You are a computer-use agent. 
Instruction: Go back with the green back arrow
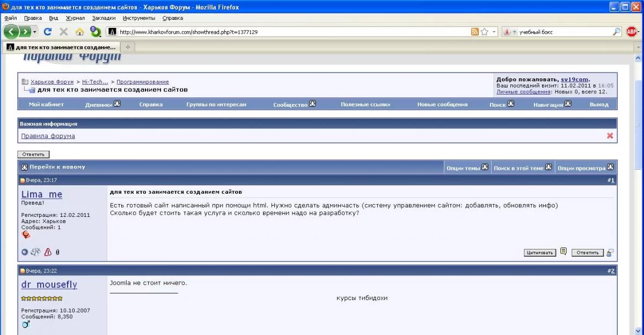tap(12, 32)
